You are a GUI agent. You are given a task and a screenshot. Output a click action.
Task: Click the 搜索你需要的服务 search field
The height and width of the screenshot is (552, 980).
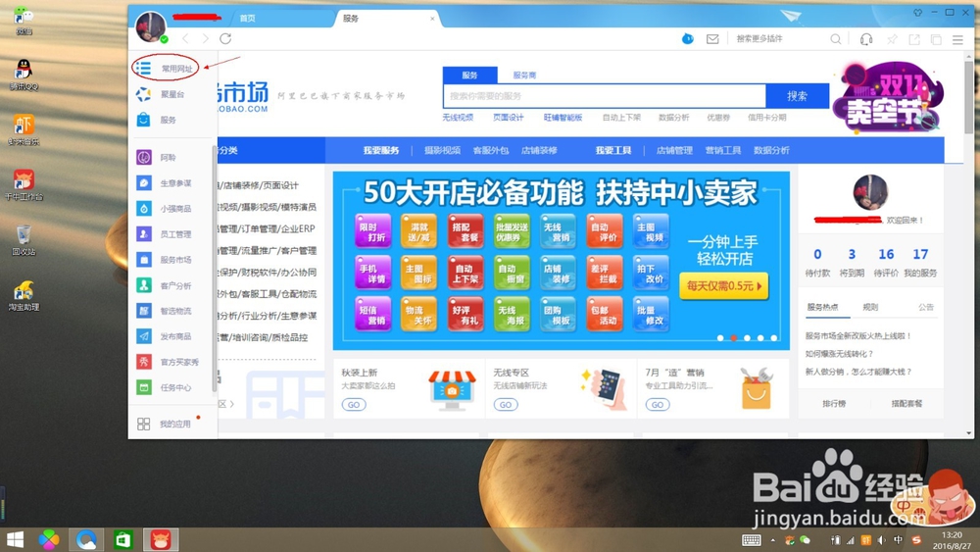(605, 96)
